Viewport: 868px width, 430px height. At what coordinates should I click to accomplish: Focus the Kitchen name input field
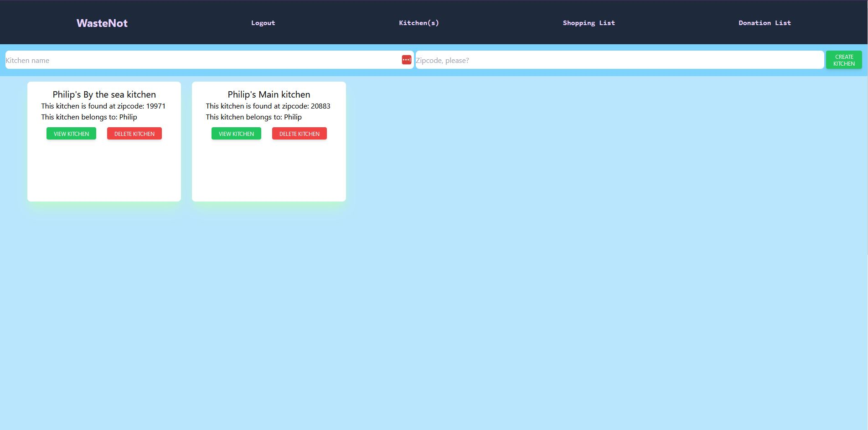[x=201, y=60]
